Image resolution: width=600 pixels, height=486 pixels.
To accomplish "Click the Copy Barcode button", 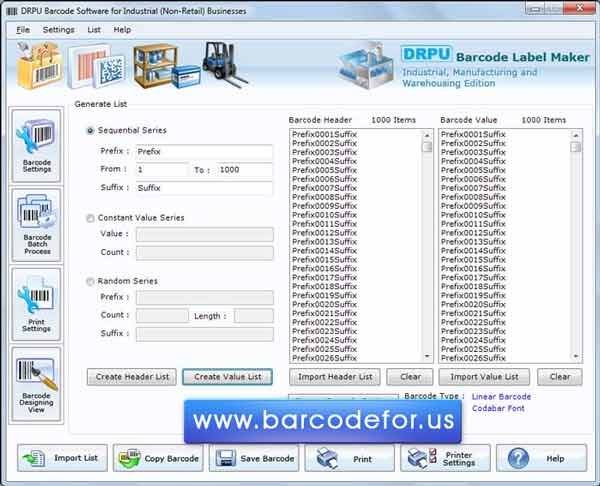I will [158, 458].
